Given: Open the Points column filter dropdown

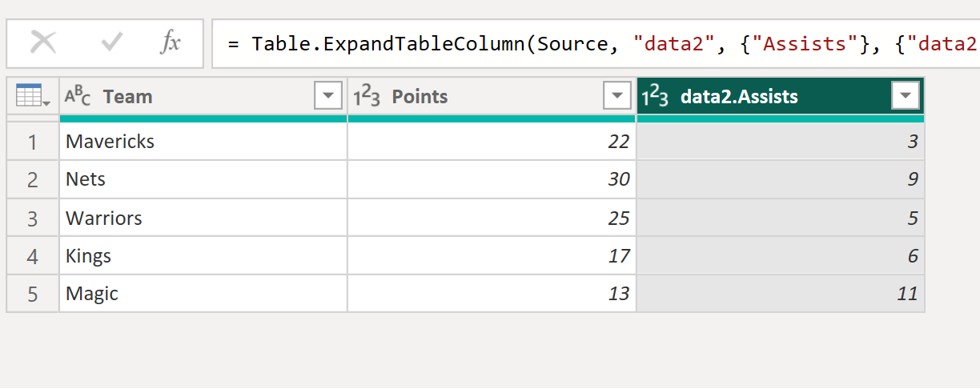Looking at the screenshot, I should coord(617,97).
